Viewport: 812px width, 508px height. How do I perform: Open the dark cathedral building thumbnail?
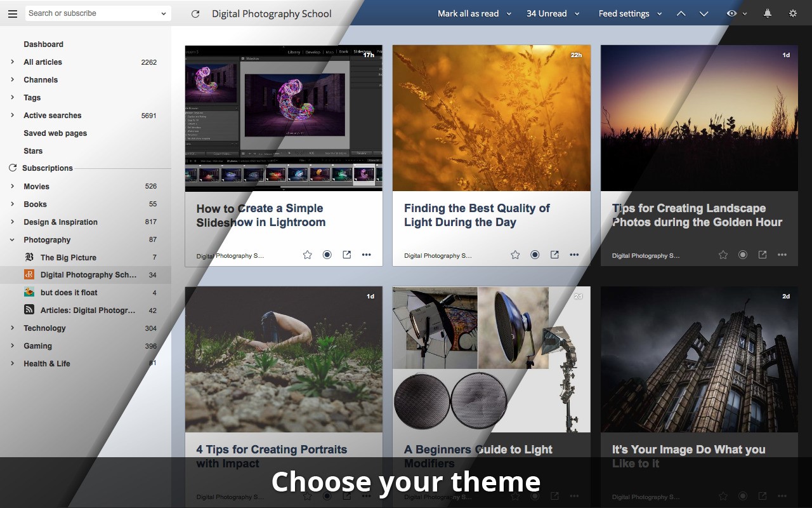[x=699, y=359]
